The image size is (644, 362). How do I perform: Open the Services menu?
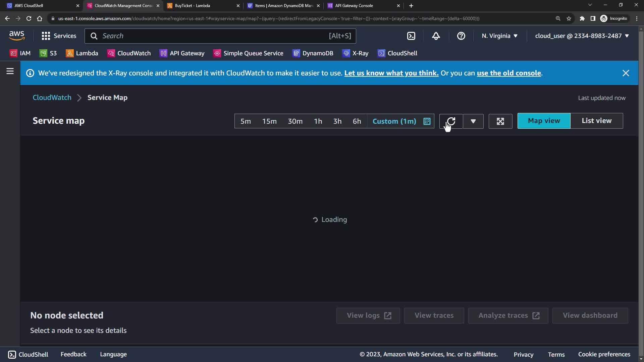[59, 36]
